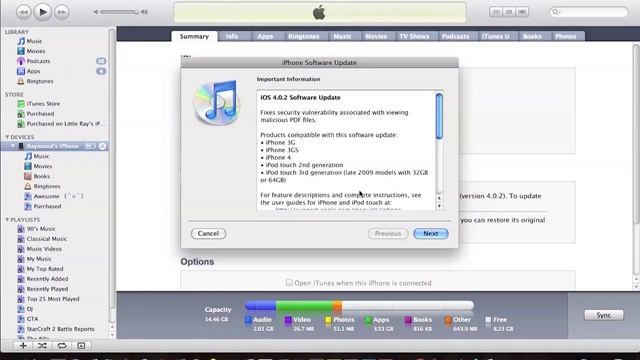
Task: Collapse Raymond's iPhone device tree
Action: (x=13, y=146)
